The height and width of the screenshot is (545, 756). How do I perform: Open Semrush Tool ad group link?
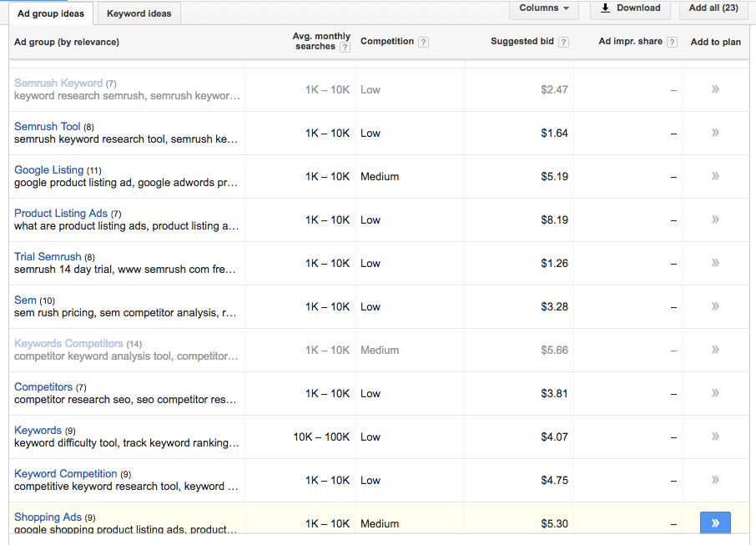point(48,126)
